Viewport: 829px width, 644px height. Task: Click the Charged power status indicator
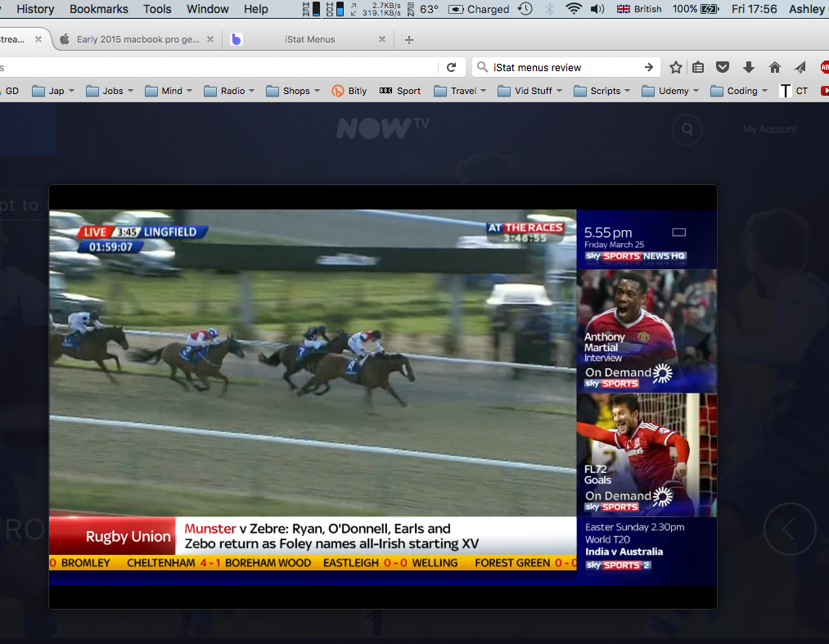(479, 9)
